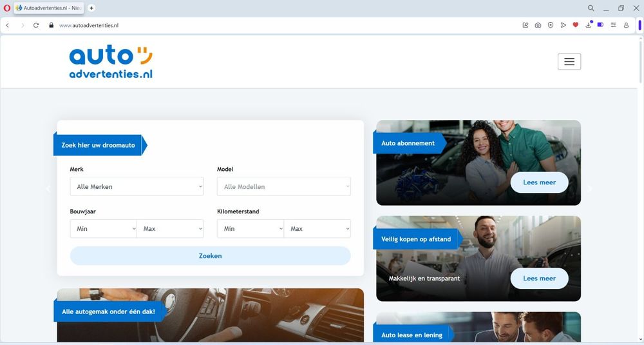Open the Opera menu icon
Image resolution: width=644 pixels, height=345 pixels.
pos(6,8)
